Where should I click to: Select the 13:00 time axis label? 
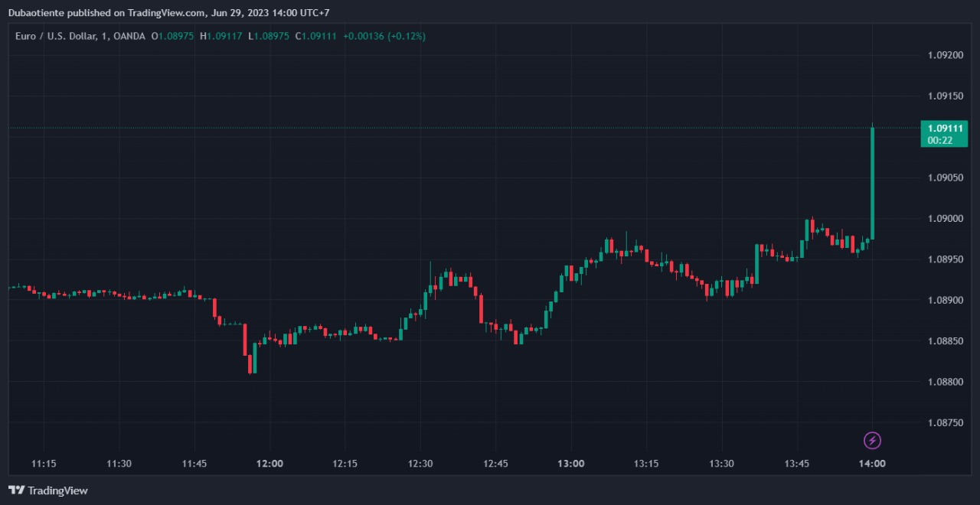pyautogui.click(x=571, y=464)
